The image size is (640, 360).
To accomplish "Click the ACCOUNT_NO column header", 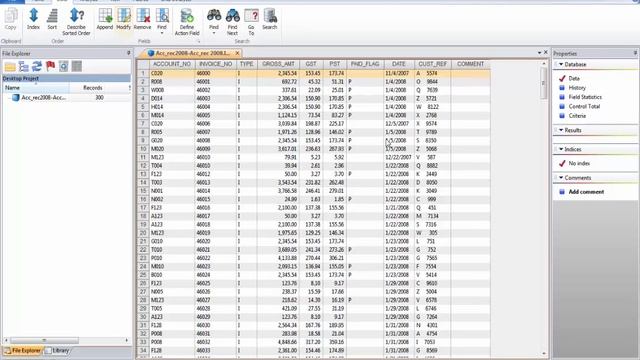I will pos(171,64).
